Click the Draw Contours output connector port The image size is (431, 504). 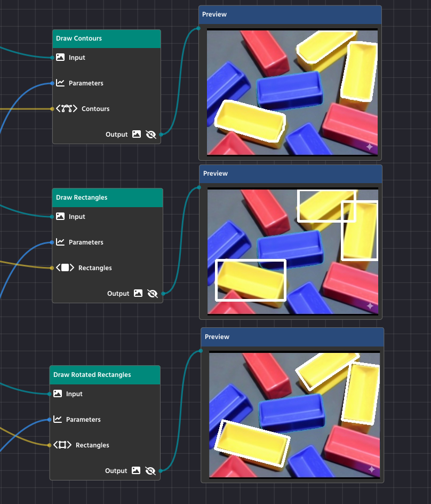click(161, 135)
